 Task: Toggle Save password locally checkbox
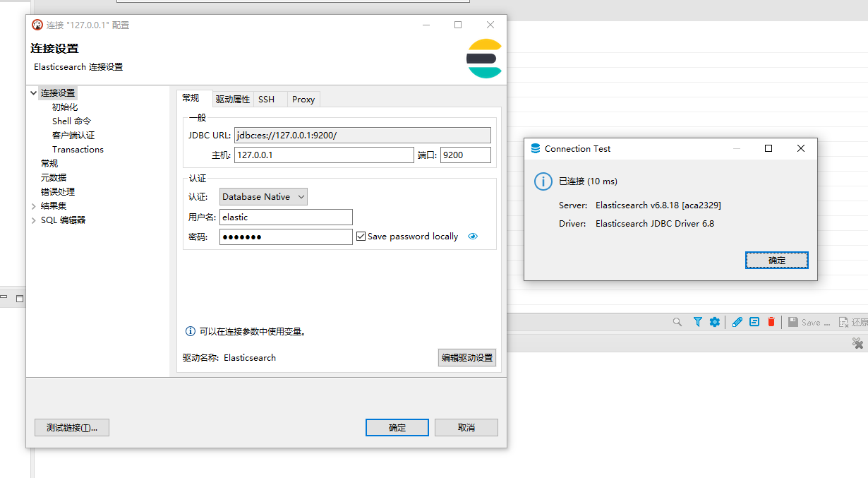click(361, 237)
